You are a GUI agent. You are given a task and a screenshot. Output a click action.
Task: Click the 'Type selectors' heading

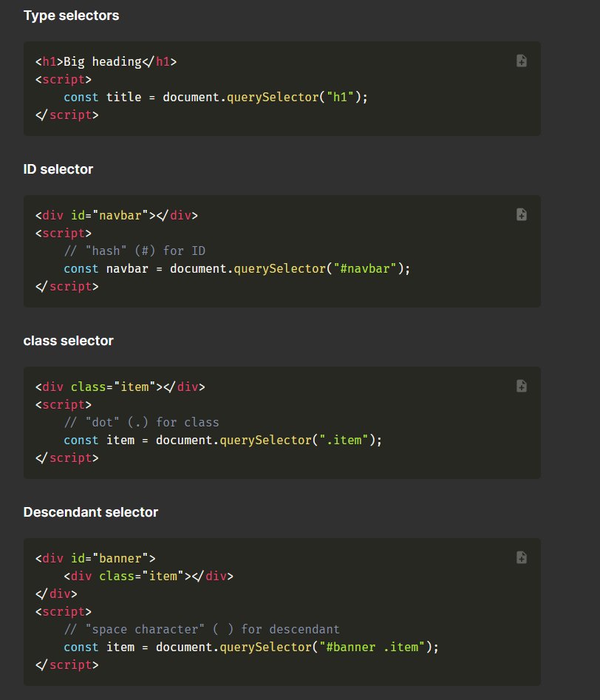(x=72, y=16)
